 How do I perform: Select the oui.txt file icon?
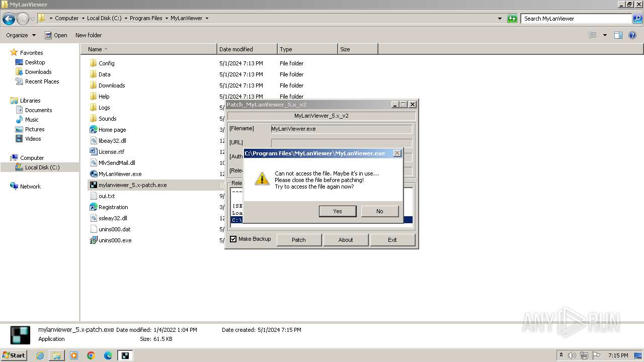coord(93,196)
